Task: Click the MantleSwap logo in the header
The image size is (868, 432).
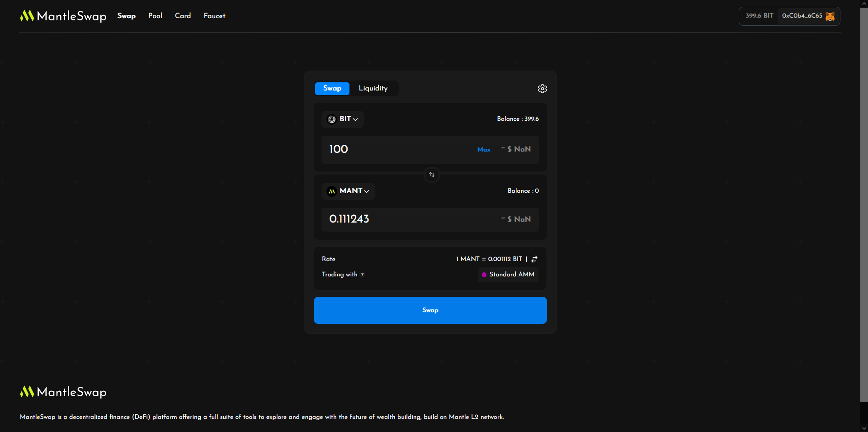Action: [63, 16]
